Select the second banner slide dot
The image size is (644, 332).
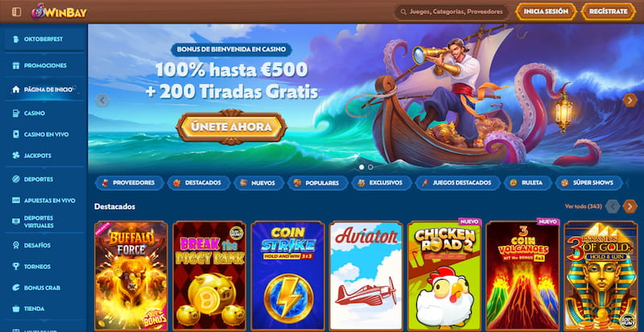(370, 168)
